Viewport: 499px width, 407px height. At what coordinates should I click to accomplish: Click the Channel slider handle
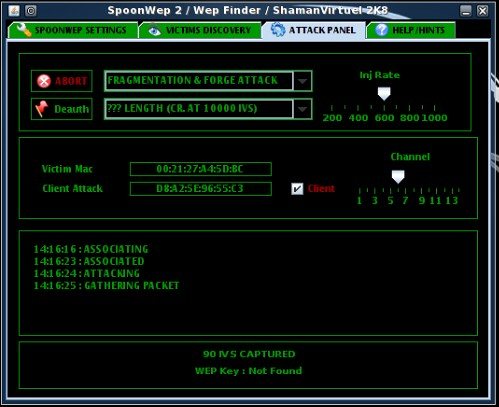[x=398, y=177]
